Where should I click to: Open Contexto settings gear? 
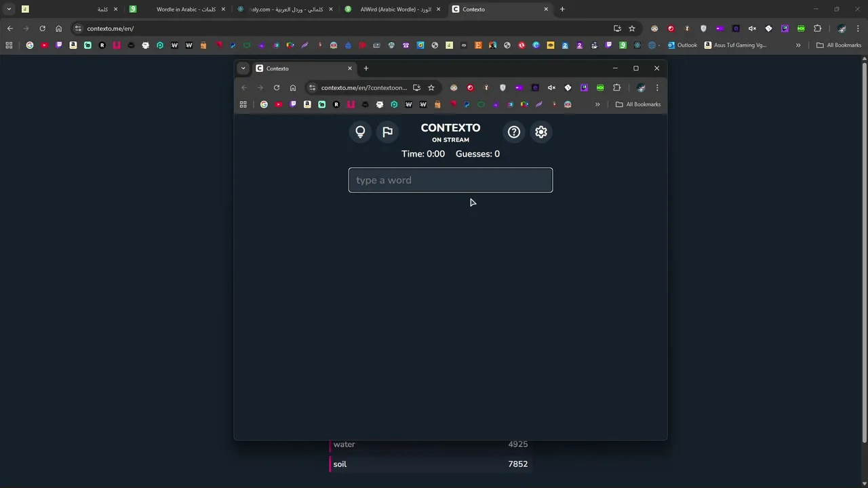coord(541,132)
